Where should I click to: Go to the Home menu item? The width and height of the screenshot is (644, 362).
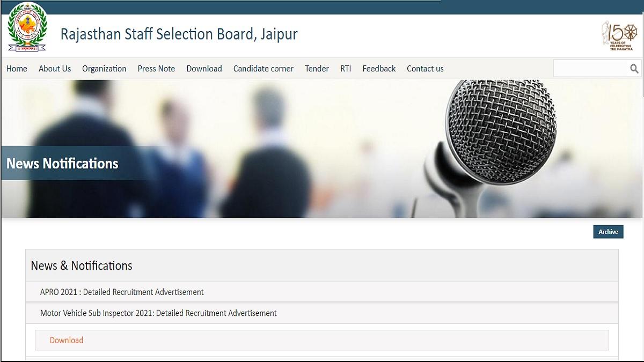click(17, 69)
